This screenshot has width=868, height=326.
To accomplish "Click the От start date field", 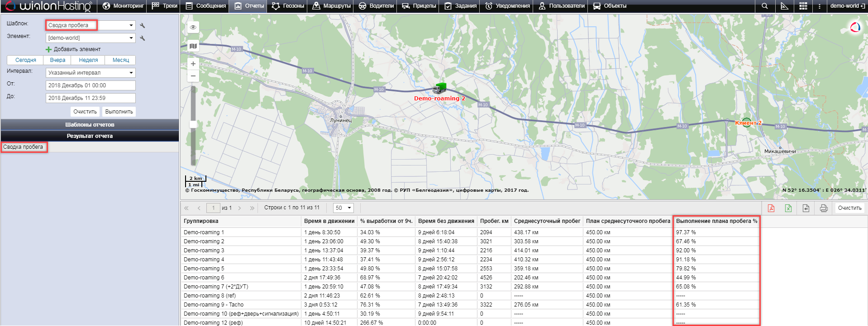I will (91, 85).
